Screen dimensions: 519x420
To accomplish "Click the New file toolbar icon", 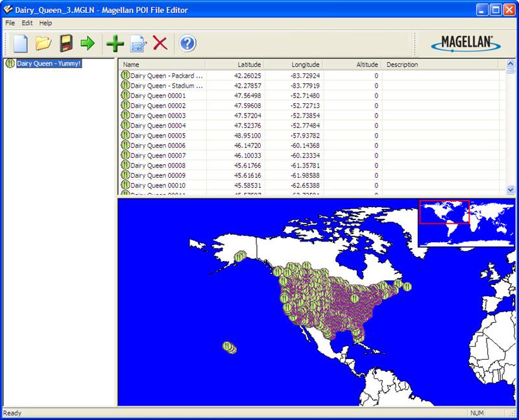I will (21, 43).
